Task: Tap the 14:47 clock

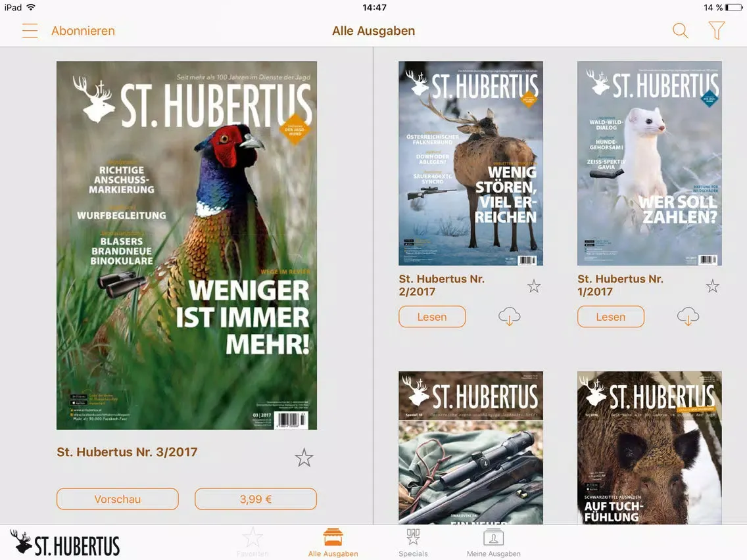Action: (x=374, y=7)
